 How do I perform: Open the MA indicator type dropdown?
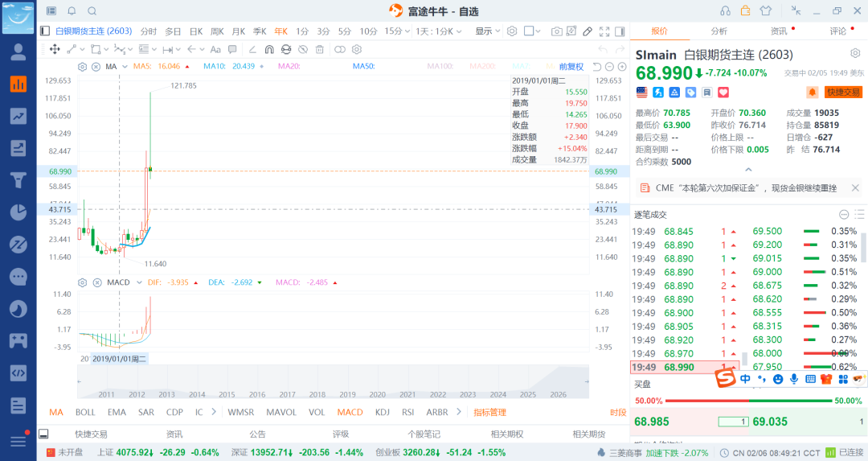[x=125, y=67]
